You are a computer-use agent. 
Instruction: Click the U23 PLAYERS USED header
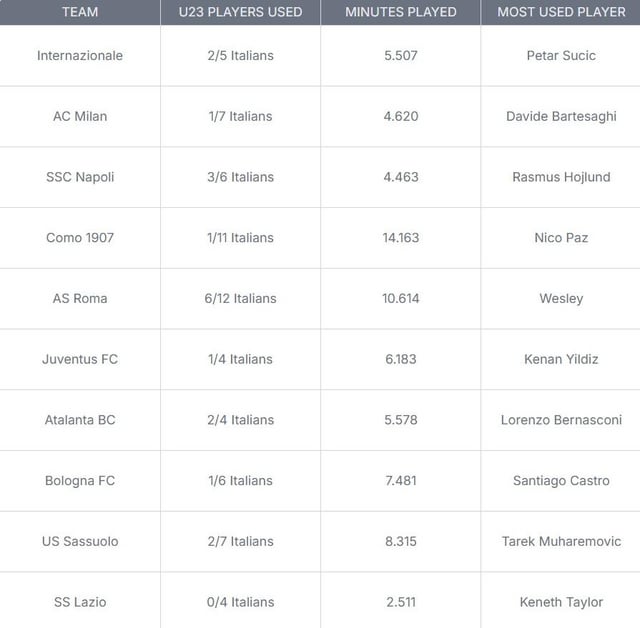pos(240,12)
